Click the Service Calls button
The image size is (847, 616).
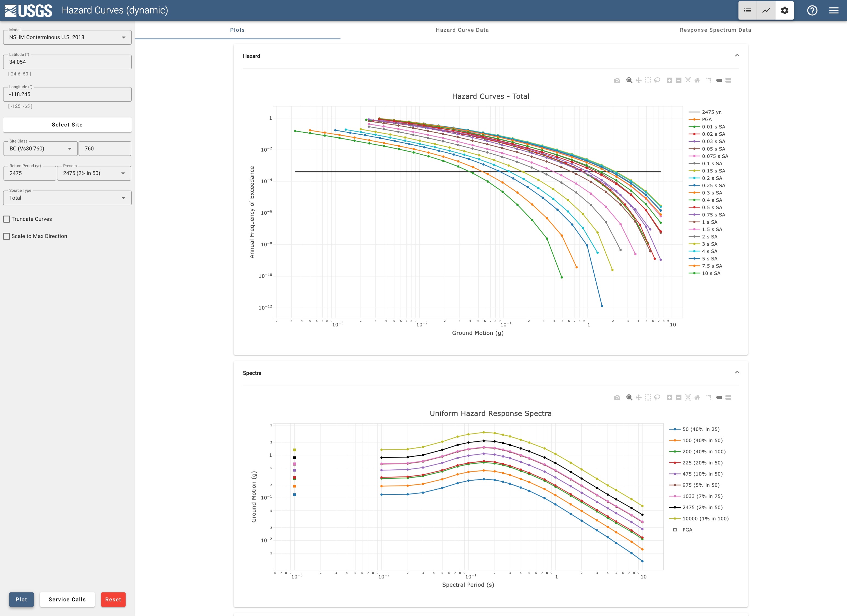67,600
